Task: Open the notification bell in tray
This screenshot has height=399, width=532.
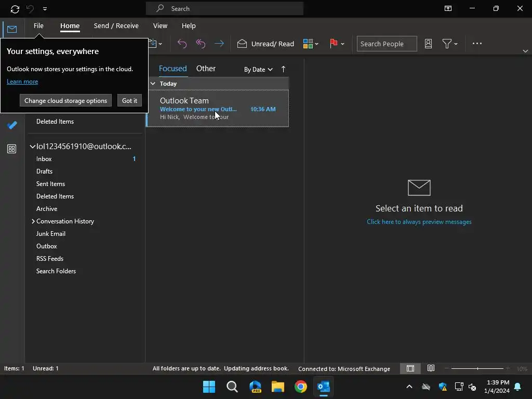Action: 518,387
